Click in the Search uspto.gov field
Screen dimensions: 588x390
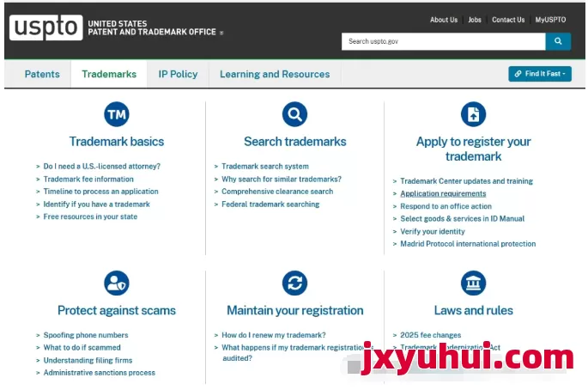[x=443, y=41]
